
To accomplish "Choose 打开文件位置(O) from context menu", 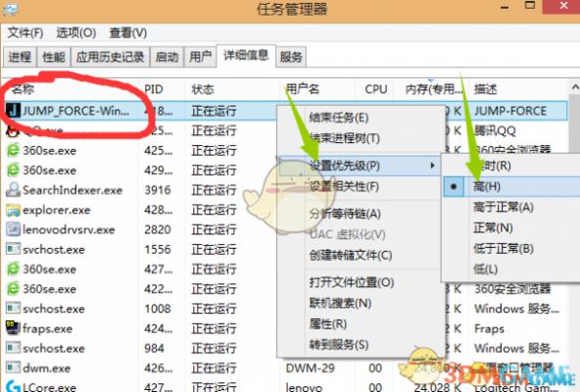I will pos(352,282).
